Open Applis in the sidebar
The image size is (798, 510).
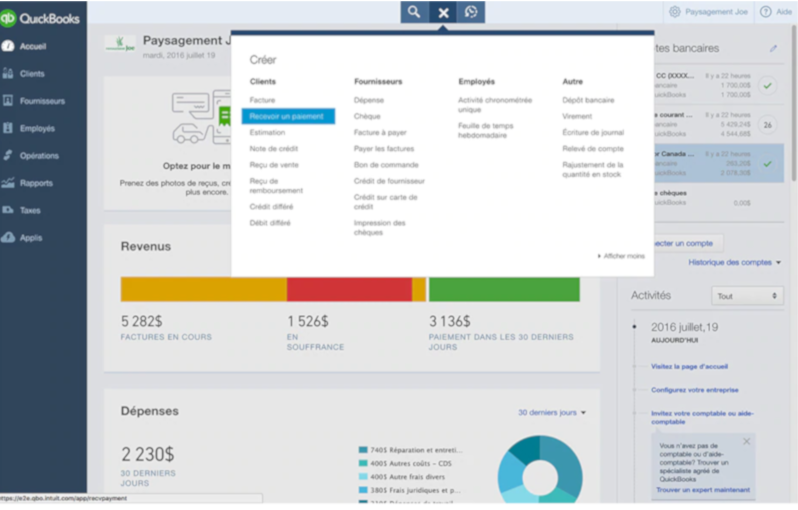31,238
